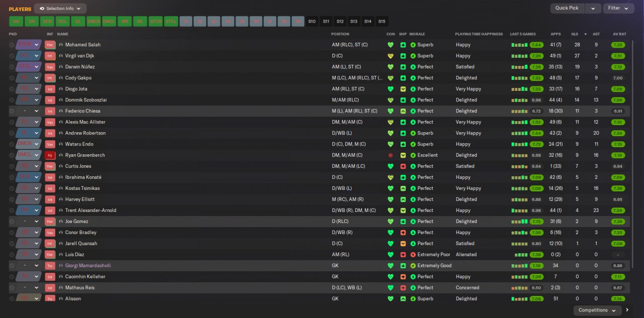Click the sharpness icon for Caoimhin Kelleher
This screenshot has height=318, width=644.
(x=403, y=277)
